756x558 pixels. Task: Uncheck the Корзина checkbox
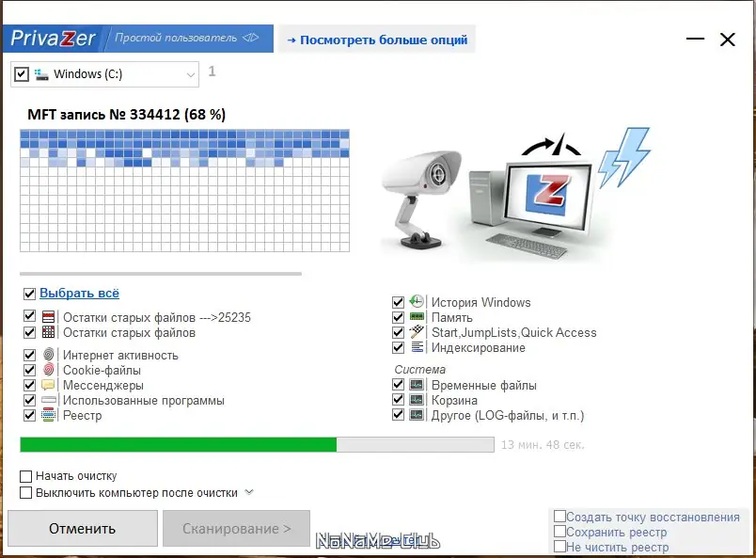(x=398, y=400)
